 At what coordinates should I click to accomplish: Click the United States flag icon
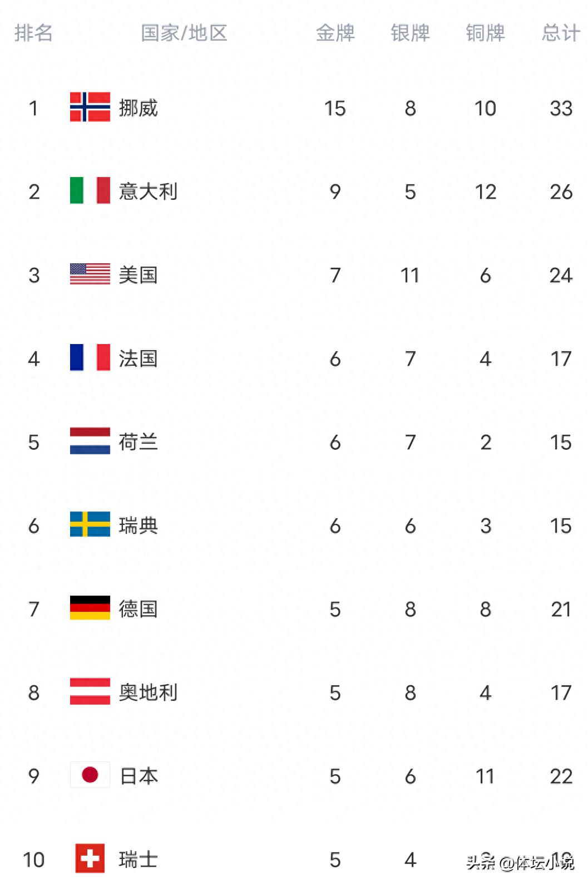tap(90, 274)
